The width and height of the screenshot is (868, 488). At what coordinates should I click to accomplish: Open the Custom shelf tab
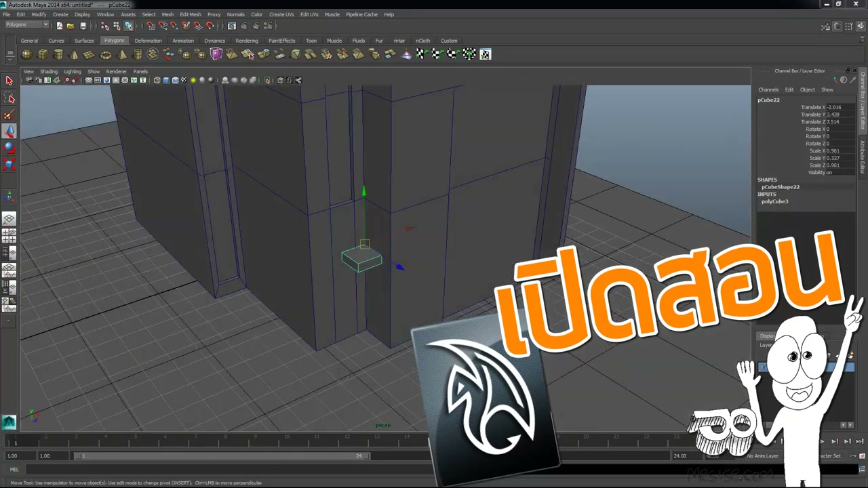(x=449, y=41)
